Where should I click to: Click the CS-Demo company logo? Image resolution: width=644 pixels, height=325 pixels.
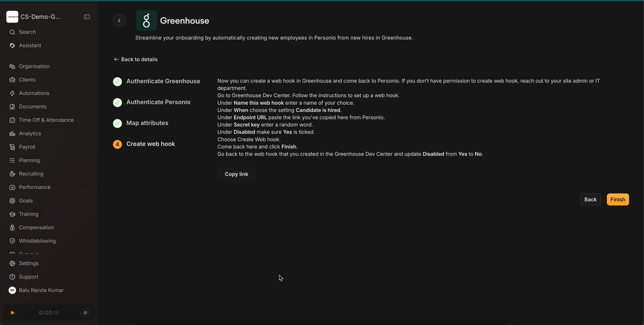click(12, 17)
